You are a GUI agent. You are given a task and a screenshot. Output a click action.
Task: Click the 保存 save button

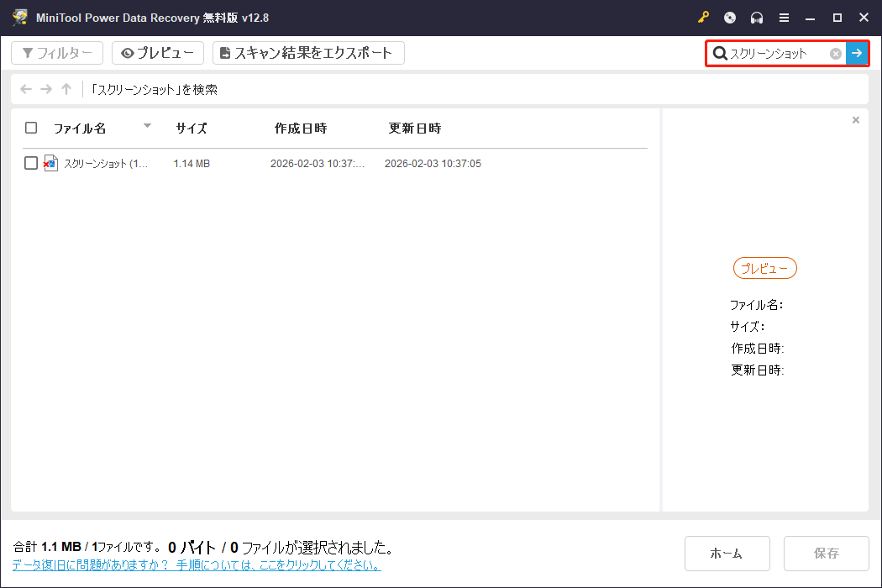826,553
